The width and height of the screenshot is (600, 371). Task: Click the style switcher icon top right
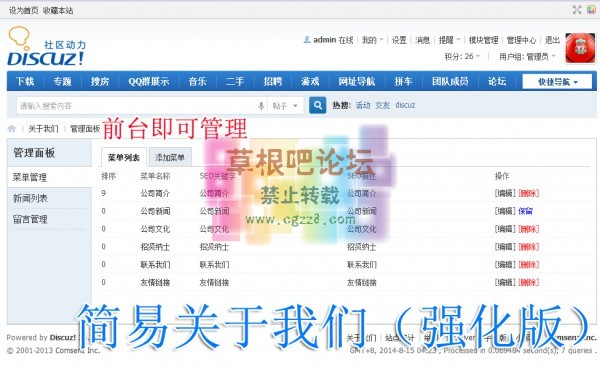592,10
